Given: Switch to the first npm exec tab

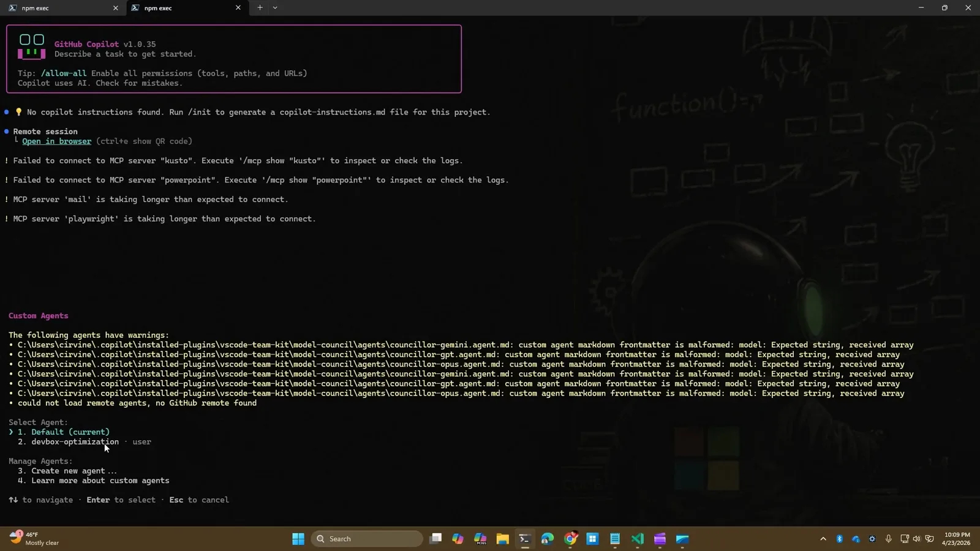Looking at the screenshot, I should 64,8.
